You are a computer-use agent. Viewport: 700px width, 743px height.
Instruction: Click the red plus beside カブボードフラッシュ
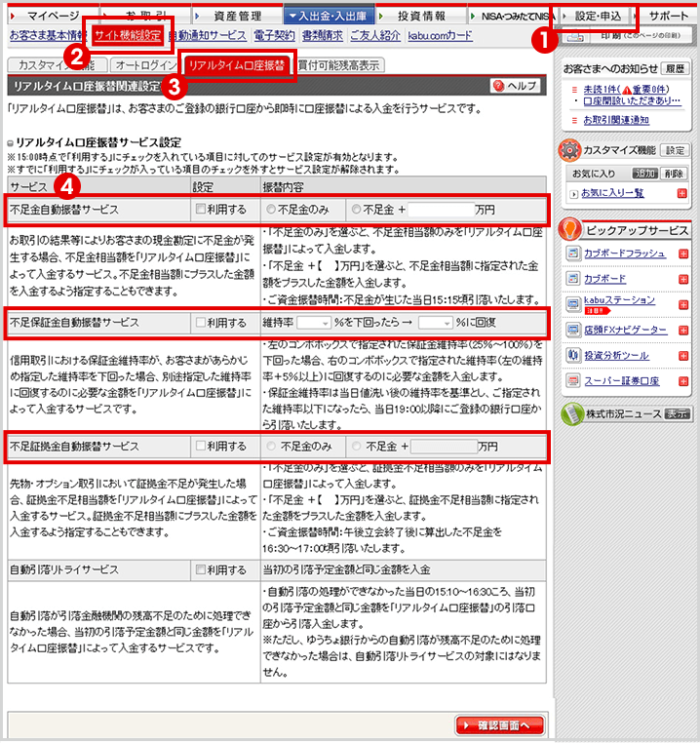(x=683, y=254)
